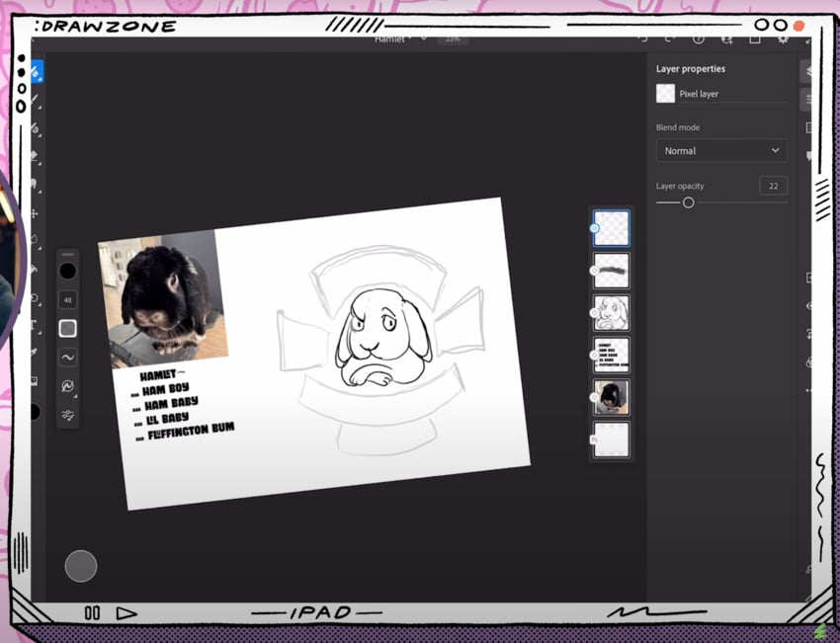Viewport: 840px width, 643px height.
Task: Toggle the rabbit photo layer's circle indicator
Action: (x=594, y=398)
